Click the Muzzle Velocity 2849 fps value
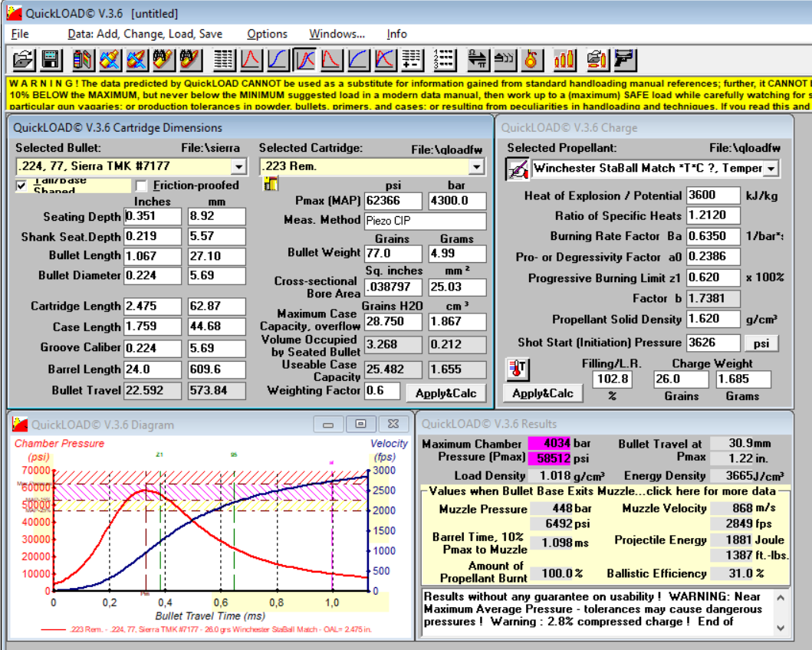 point(731,524)
